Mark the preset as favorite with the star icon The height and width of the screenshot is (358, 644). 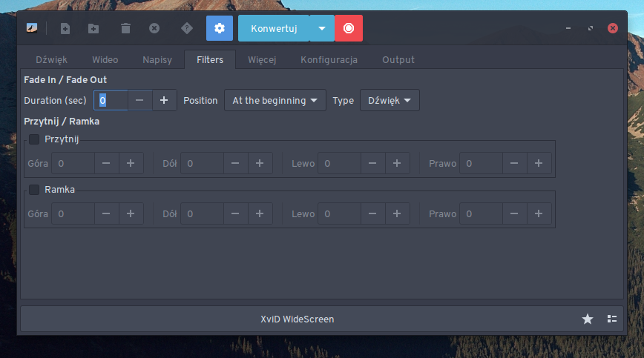point(588,319)
